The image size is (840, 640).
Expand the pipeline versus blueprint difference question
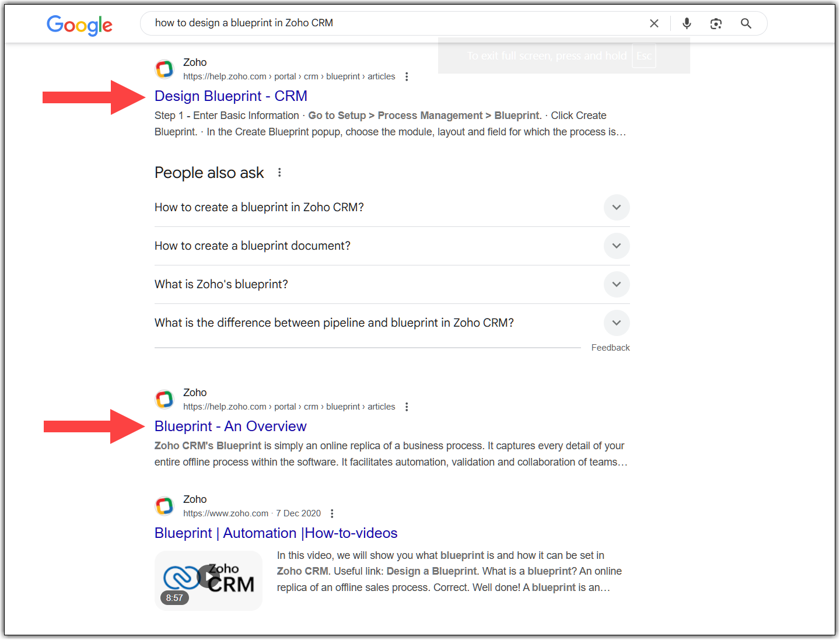[392, 323]
